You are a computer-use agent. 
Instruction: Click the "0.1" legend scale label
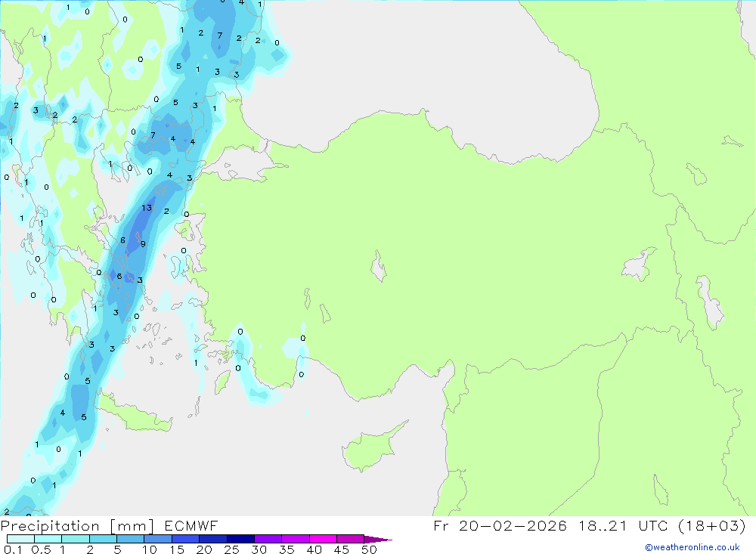[13, 549]
